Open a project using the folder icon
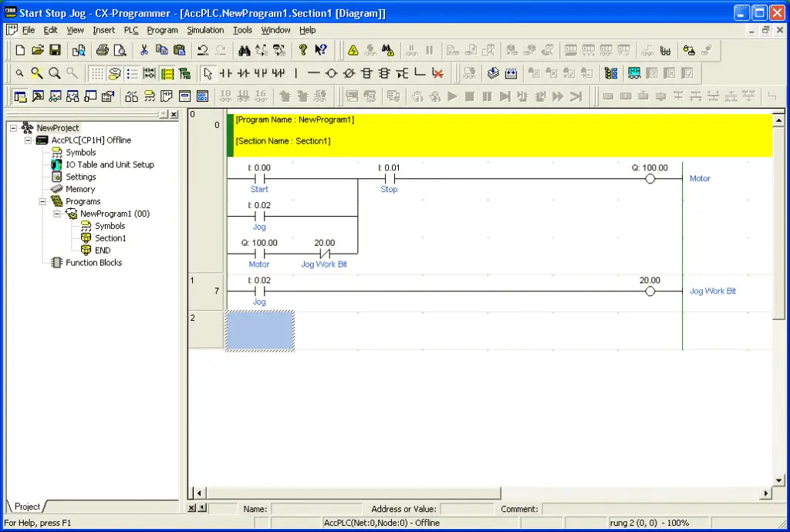The image size is (790, 532). [38, 50]
